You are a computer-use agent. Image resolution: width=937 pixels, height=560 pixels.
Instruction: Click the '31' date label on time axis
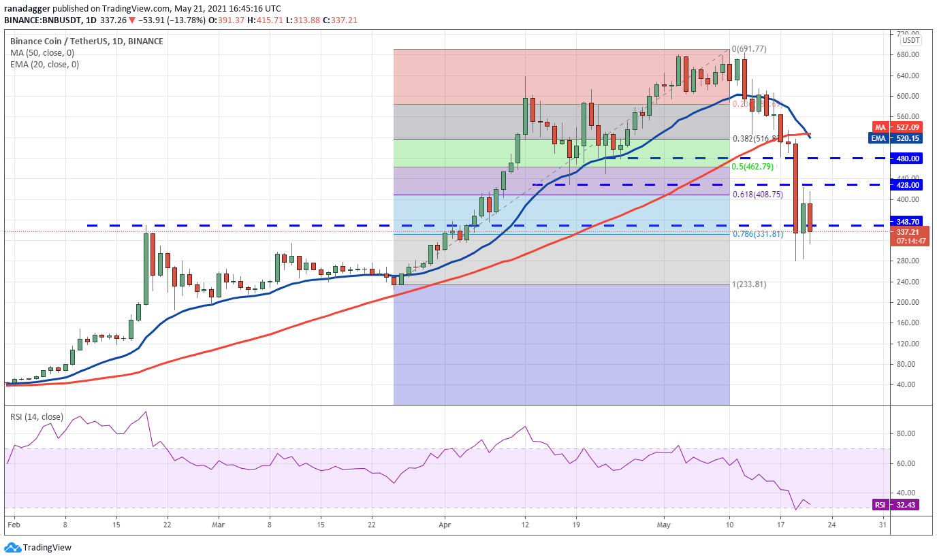tap(883, 525)
